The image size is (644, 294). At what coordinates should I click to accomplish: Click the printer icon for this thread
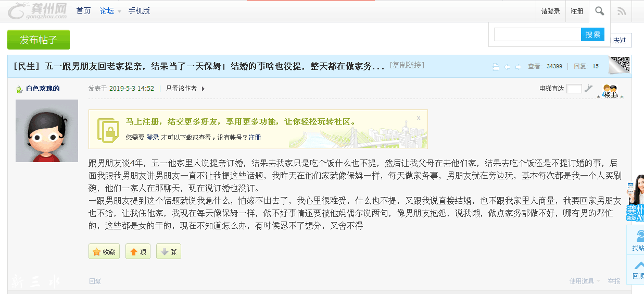[x=495, y=67]
